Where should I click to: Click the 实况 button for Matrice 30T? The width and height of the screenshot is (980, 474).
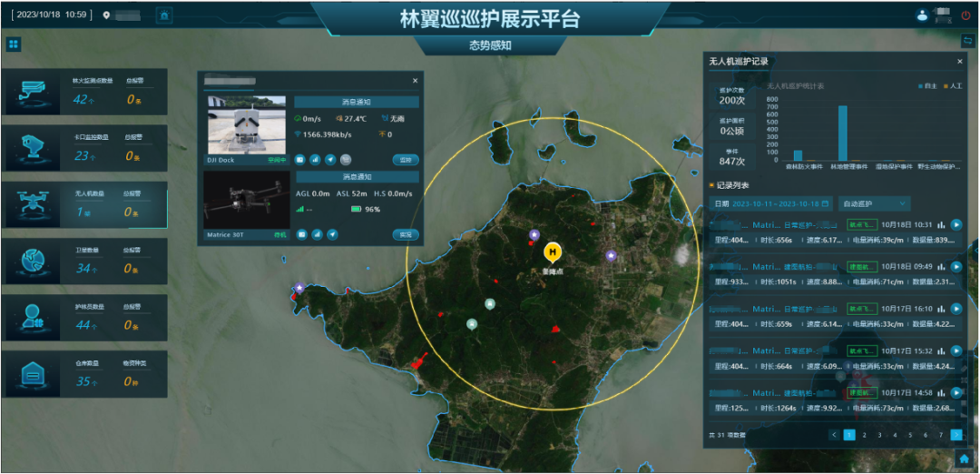click(406, 234)
